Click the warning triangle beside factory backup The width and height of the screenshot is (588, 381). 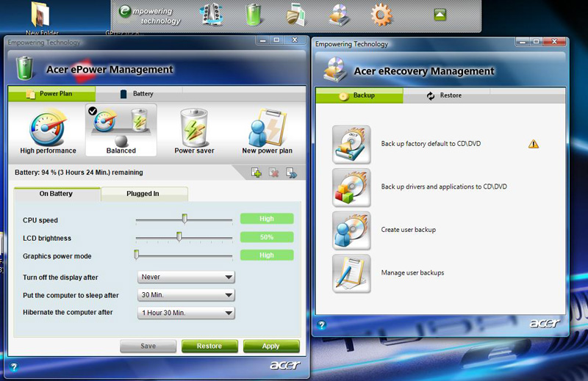534,144
